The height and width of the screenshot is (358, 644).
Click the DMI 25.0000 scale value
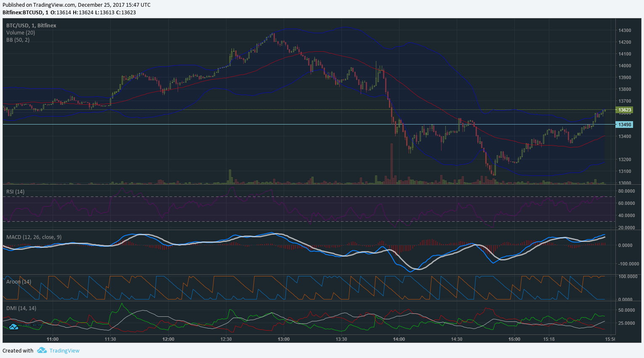626,323
